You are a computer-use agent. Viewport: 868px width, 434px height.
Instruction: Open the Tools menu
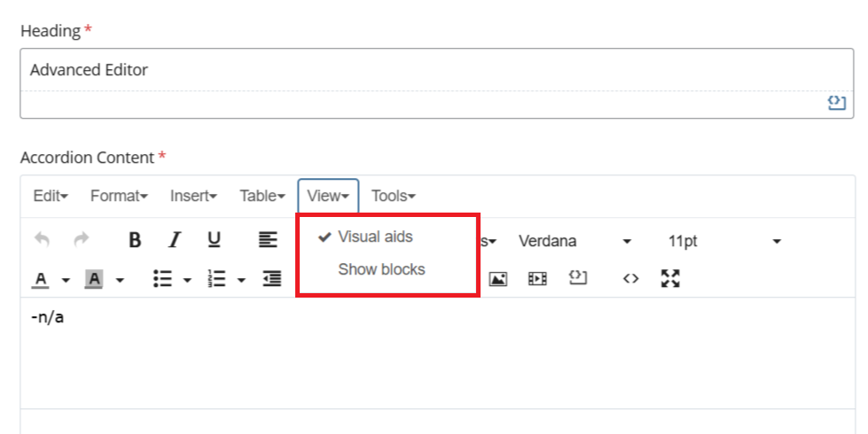pos(393,196)
